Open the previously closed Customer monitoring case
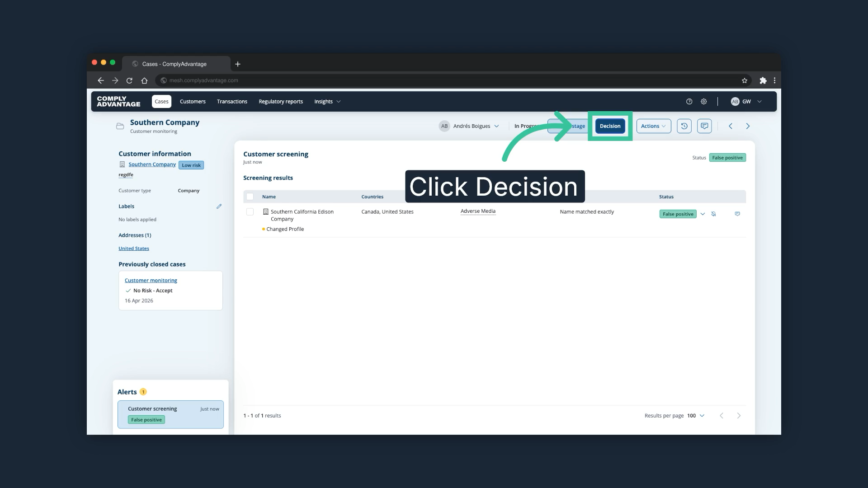 151,281
